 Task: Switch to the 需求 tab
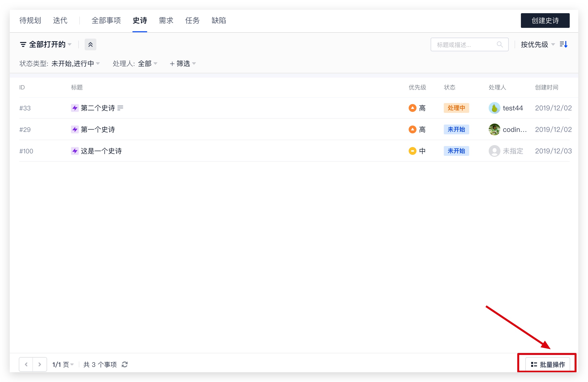point(166,21)
